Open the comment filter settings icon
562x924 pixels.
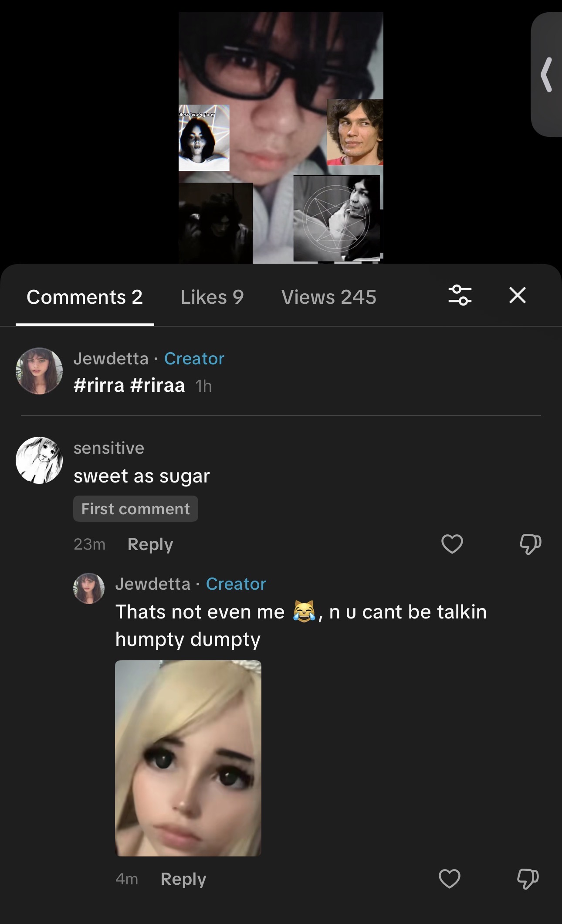[x=460, y=295]
